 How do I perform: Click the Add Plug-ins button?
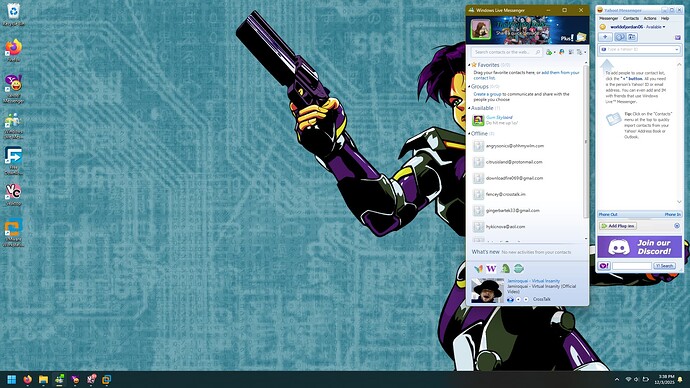pyautogui.click(x=618, y=226)
